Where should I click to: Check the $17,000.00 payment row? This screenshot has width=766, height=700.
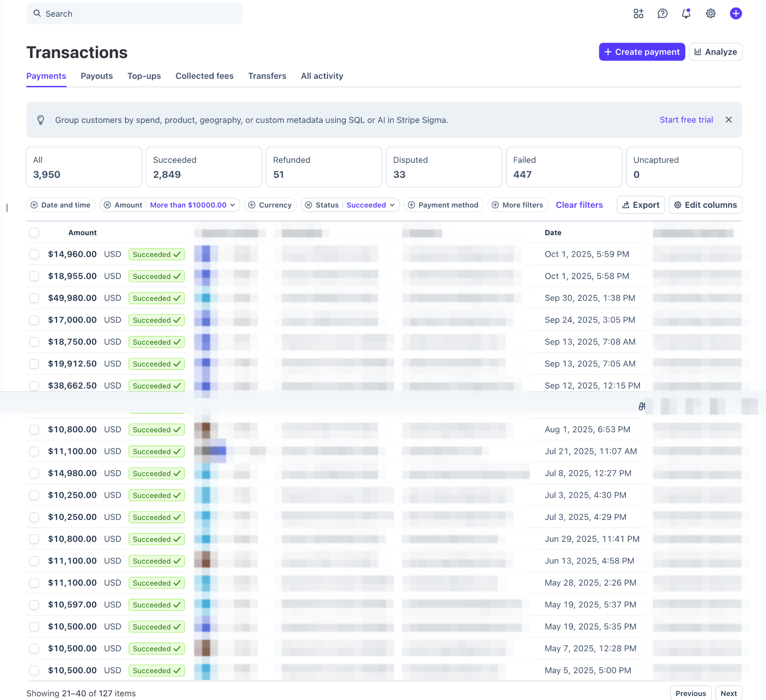point(34,320)
